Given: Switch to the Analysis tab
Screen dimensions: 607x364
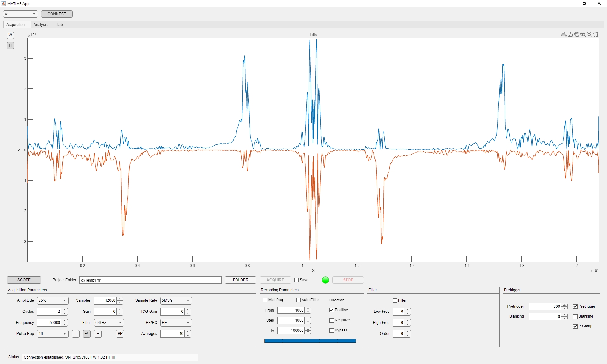Looking at the screenshot, I should (40, 25).
